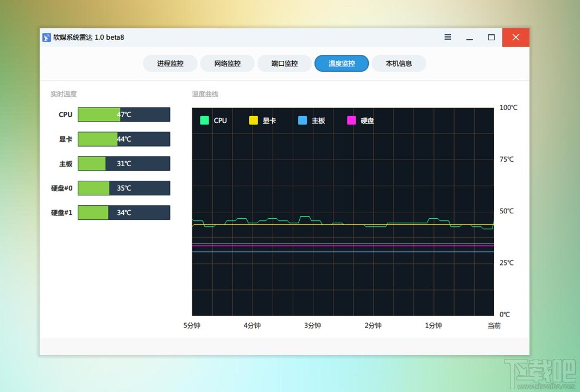Select the 温度监控 tab

(x=342, y=63)
